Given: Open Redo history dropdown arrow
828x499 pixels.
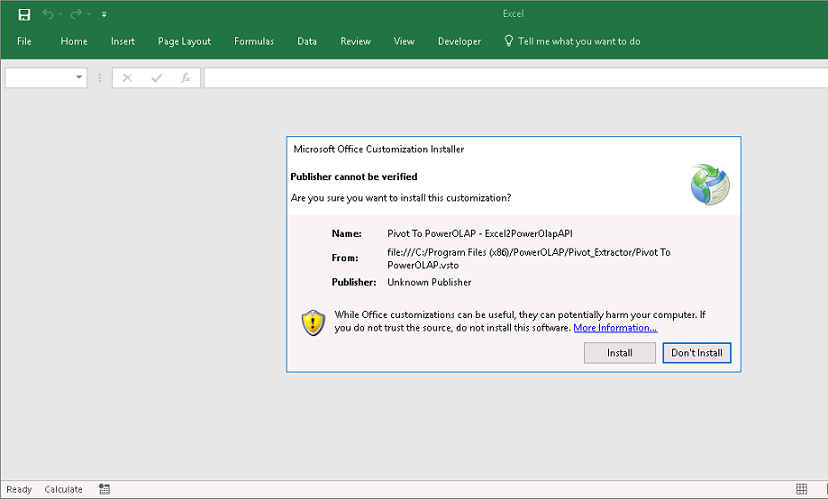Looking at the screenshot, I should 88,15.
